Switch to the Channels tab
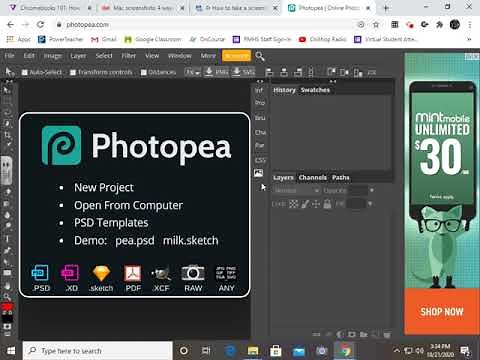This screenshot has height=360, width=480. point(312,178)
